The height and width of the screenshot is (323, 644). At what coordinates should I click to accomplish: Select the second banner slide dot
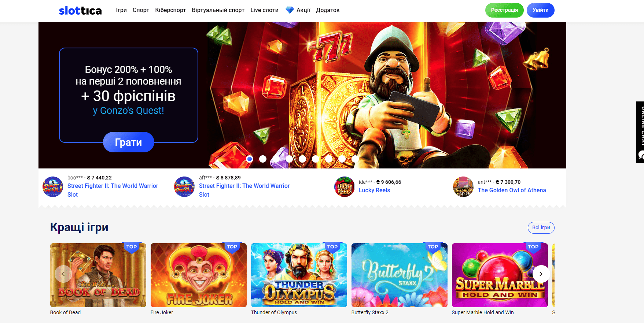[263, 159]
